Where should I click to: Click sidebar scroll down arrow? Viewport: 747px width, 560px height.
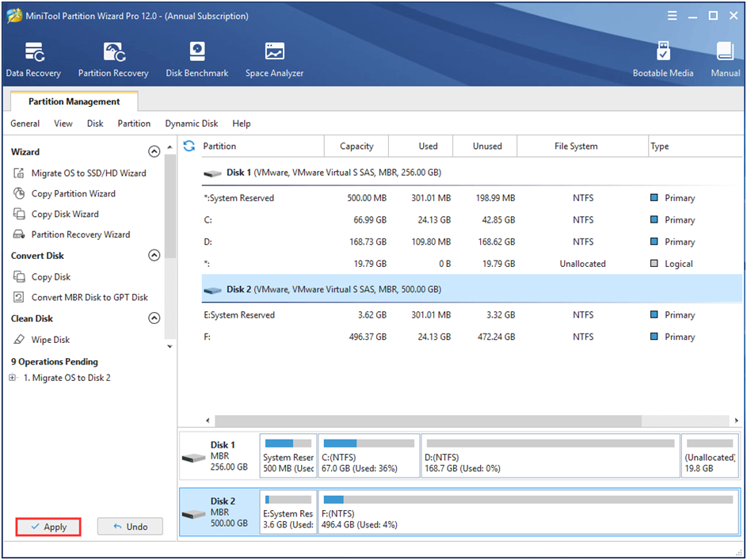pos(170,347)
